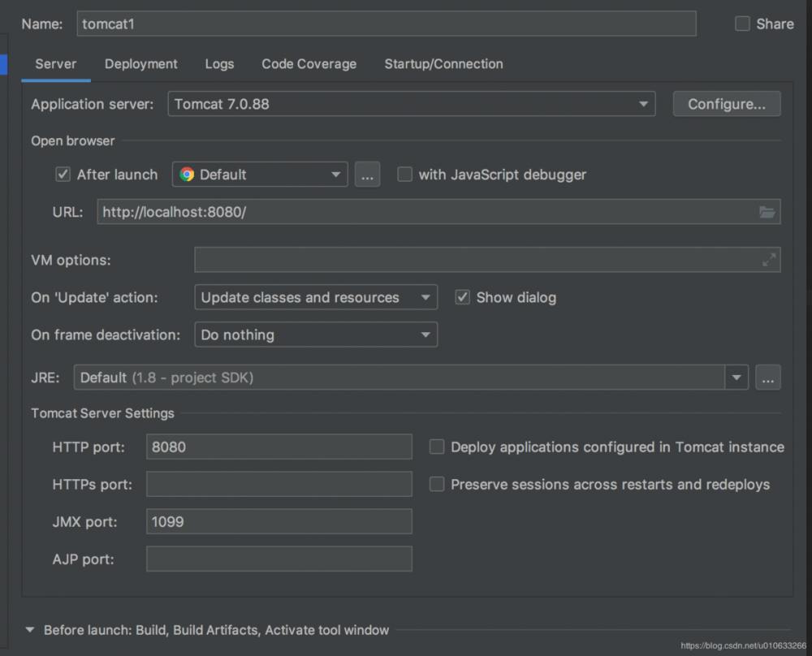Image resolution: width=812 pixels, height=656 pixels.
Task: Open the Startup/Connection tab
Action: click(x=443, y=63)
